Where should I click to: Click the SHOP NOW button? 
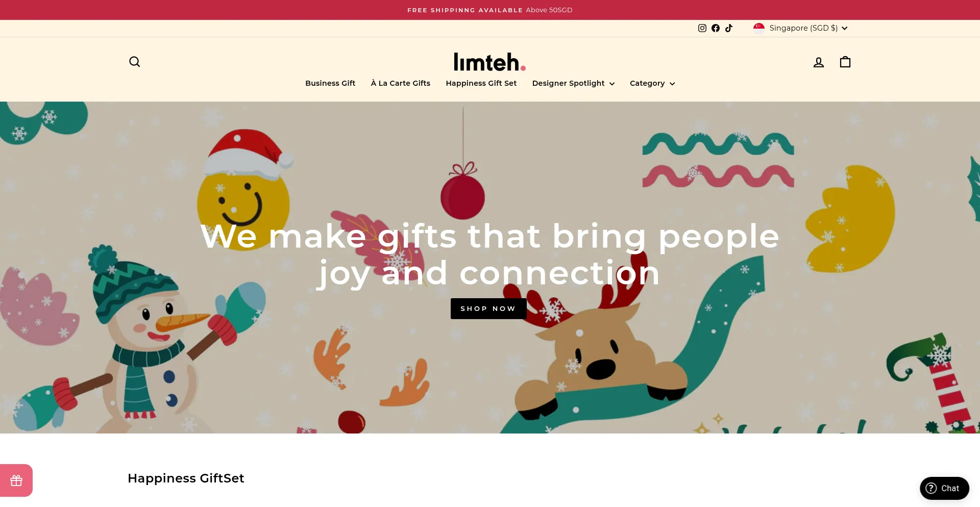click(x=488, y=309)
